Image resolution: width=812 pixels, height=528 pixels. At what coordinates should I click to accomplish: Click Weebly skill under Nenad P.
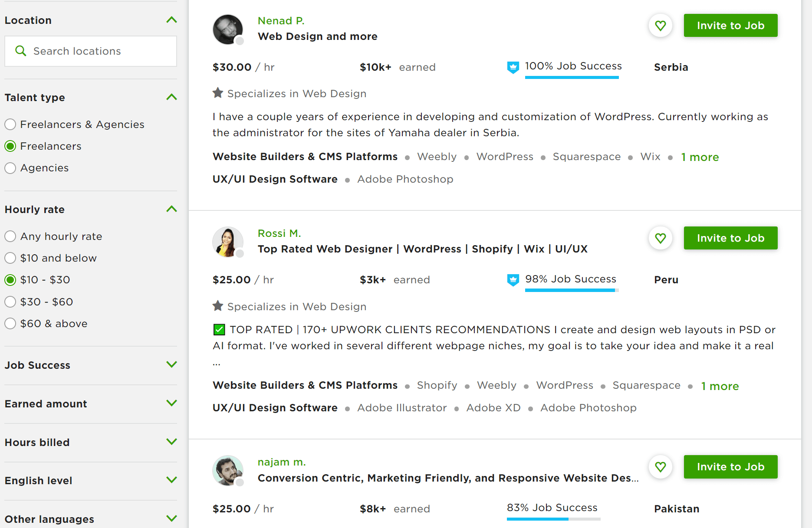[437, 157]
